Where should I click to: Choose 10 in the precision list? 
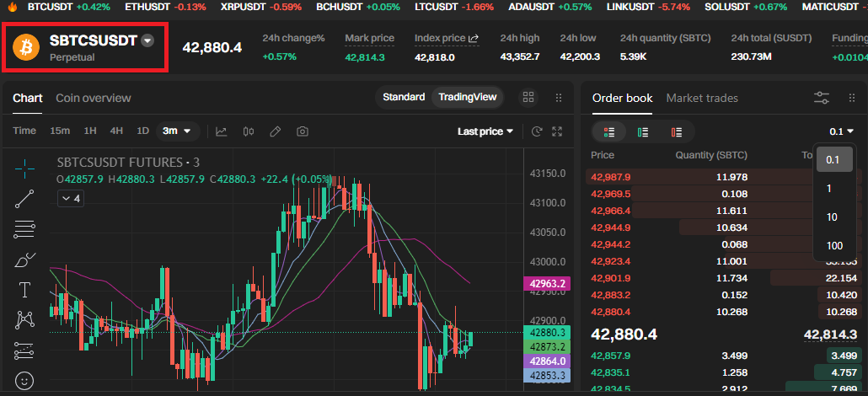pos(832,217)
